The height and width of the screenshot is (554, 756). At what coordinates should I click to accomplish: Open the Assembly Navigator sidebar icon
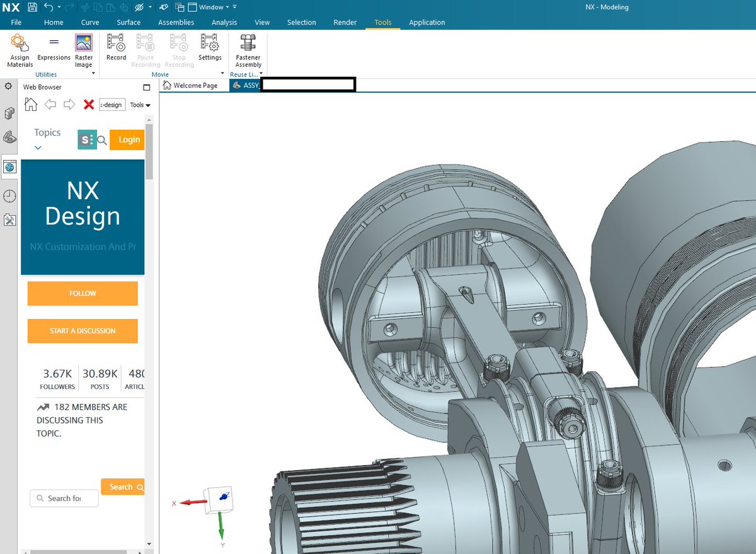coord(9,113)
